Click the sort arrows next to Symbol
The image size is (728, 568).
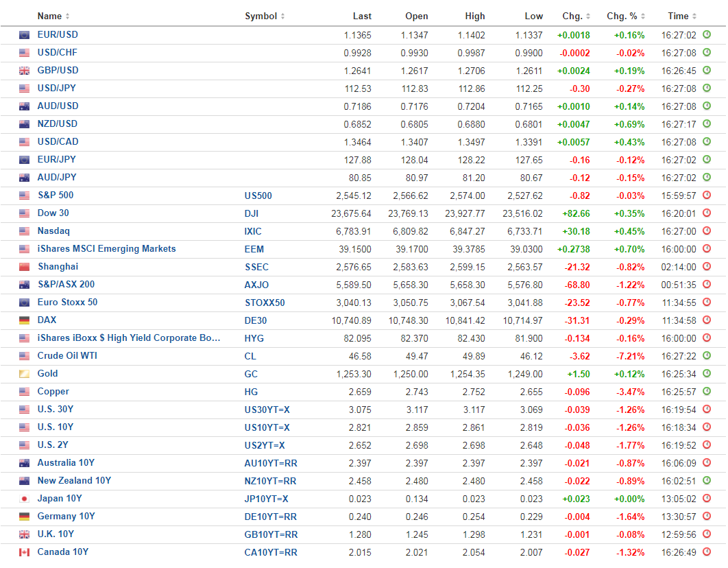282,16
